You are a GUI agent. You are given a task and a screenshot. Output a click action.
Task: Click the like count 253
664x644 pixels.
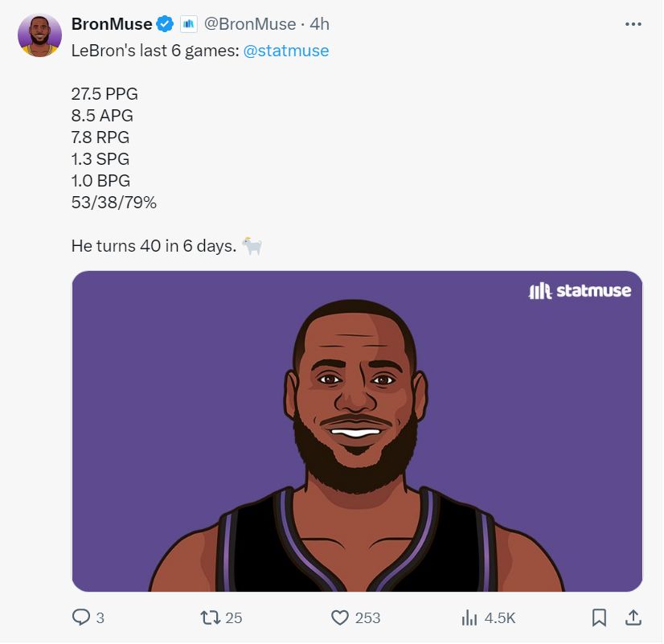click(x=367, y=618)
